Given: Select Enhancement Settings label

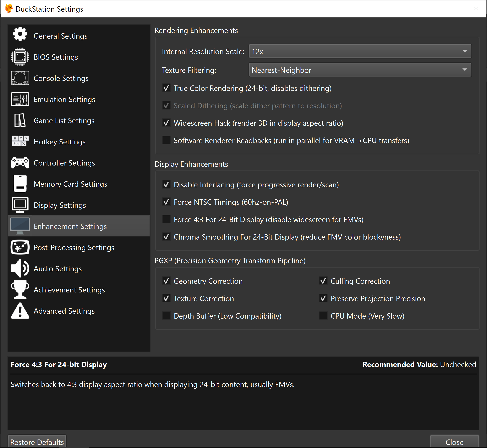Looking at the screenshot, I should (x=70, y=226).
